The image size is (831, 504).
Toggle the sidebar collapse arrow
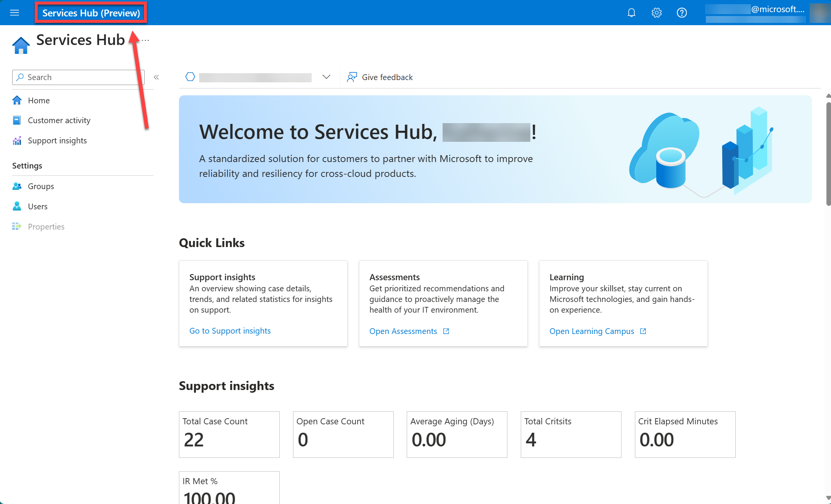point(156,77)
